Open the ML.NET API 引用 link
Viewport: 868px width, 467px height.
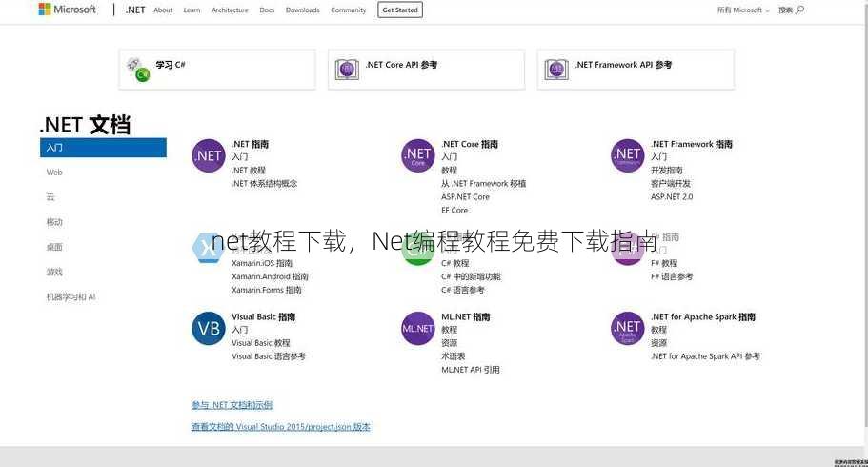coord(471,370)
